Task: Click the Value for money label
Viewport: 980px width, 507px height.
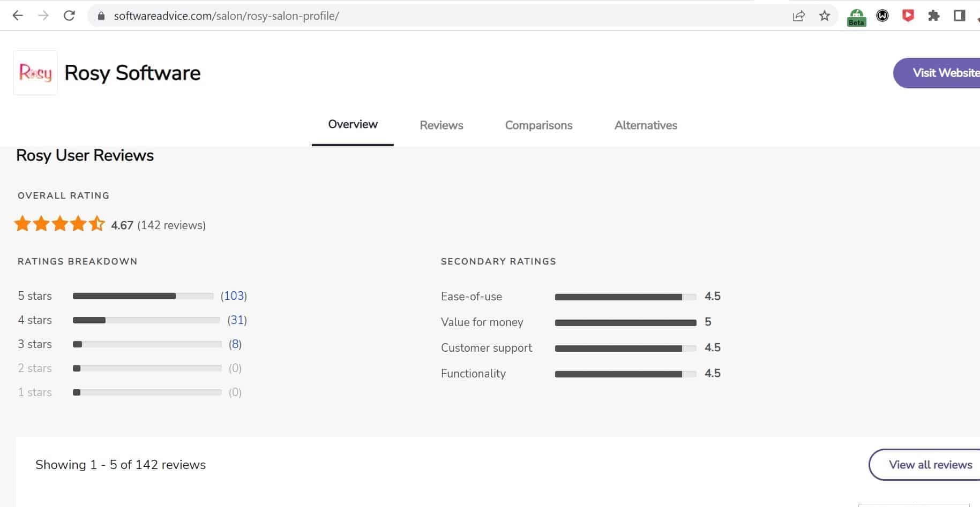Action: [x=482, y=322]
